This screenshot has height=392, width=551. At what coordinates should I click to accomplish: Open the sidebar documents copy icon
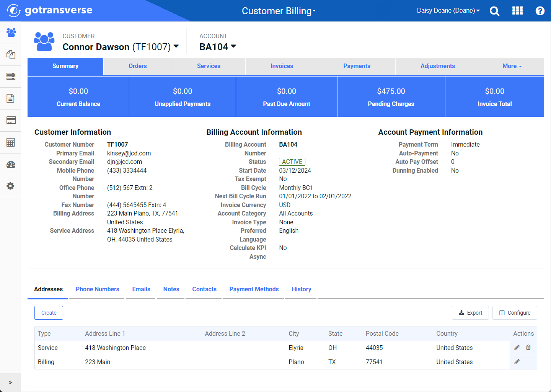(11, 54)
